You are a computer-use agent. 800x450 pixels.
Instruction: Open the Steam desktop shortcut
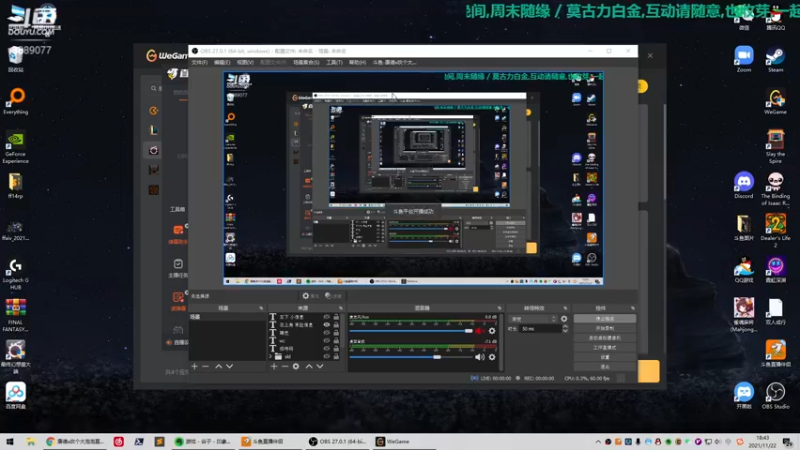point(776,60)
